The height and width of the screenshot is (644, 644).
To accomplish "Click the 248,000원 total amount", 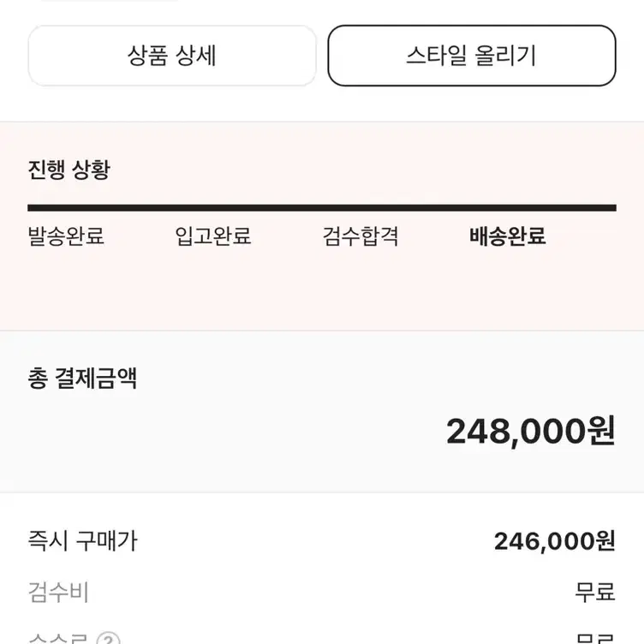I will pyautogui.click(x=531, y=432).
